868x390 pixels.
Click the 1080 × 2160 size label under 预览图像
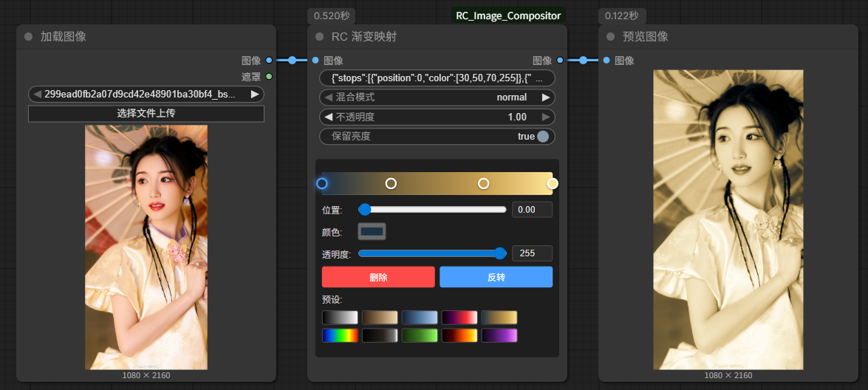[728, 376]
